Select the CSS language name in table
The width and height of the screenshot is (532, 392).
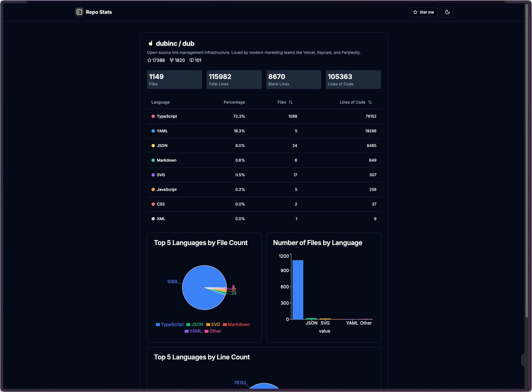click(161, 204)
